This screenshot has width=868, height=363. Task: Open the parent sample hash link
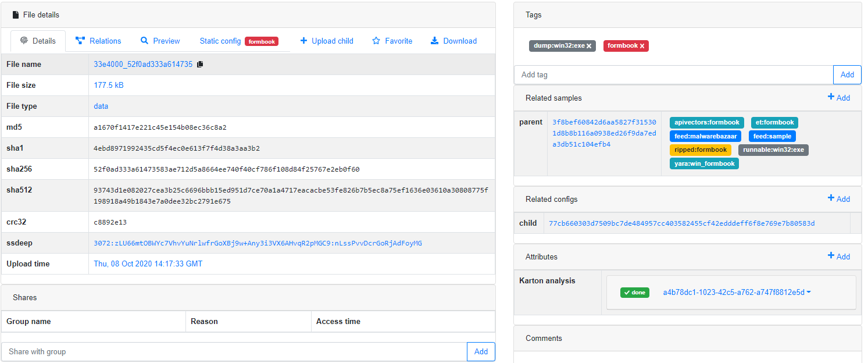pyautogui.click(x=604, y=133)
